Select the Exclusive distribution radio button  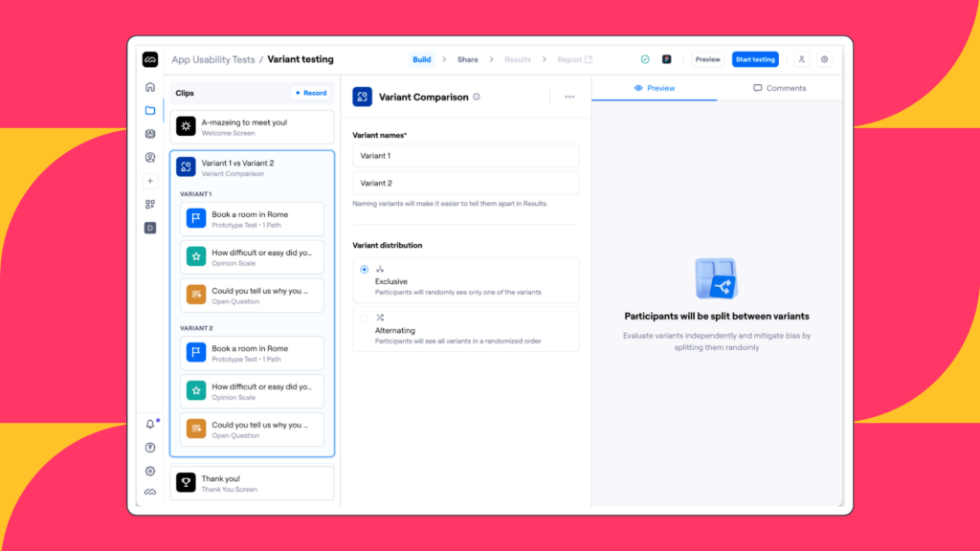(x=365, y=270)
